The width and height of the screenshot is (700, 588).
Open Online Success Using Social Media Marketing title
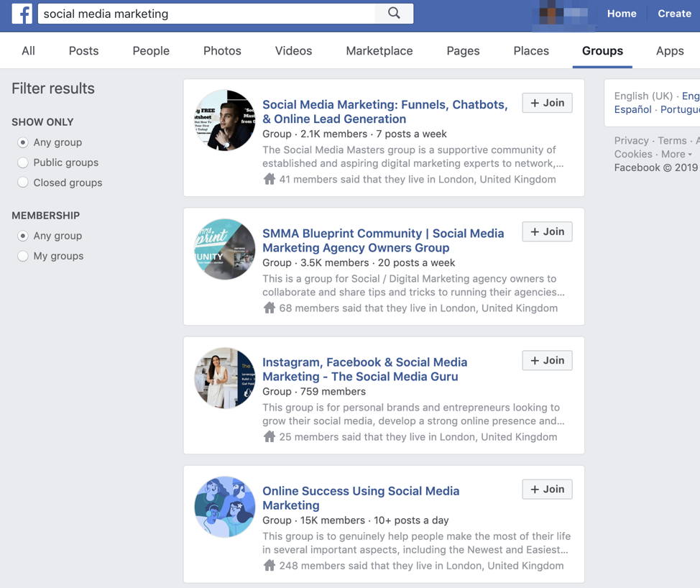point(361,498)
